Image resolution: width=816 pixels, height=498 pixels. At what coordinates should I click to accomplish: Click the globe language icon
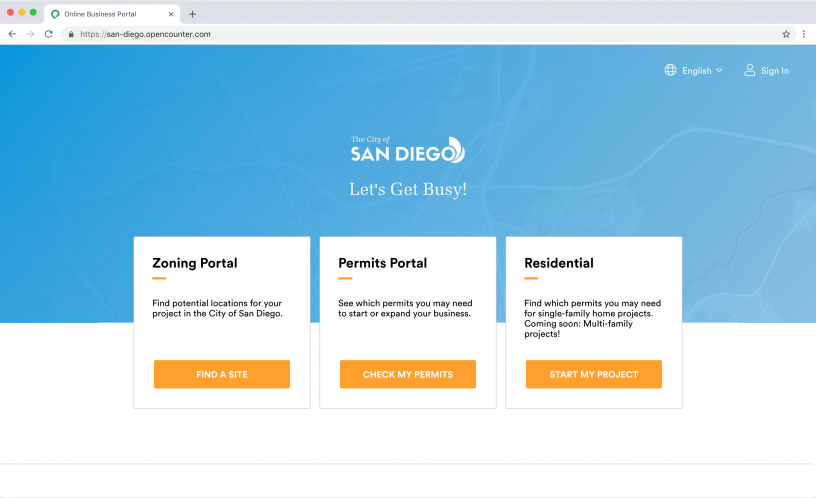point(670,70)
